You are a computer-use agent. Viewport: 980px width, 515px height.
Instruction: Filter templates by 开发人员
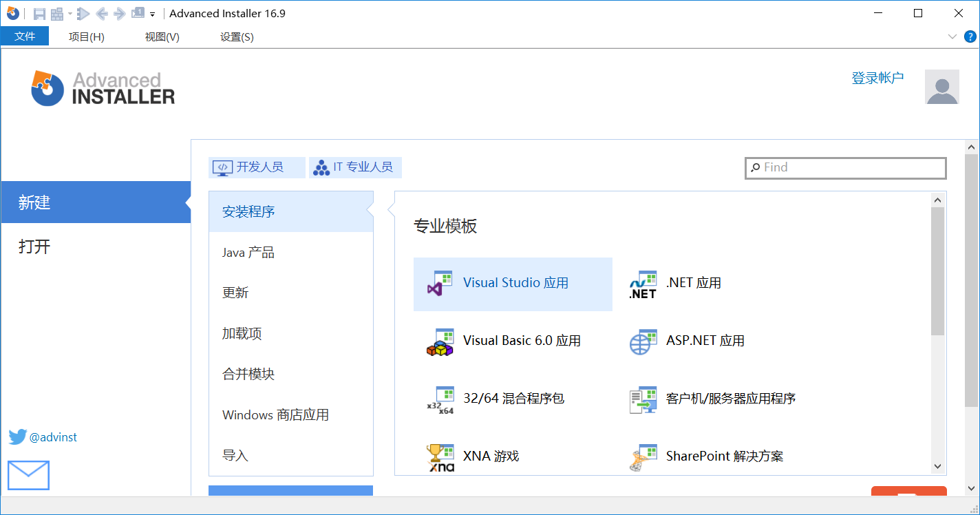point(257,167)
